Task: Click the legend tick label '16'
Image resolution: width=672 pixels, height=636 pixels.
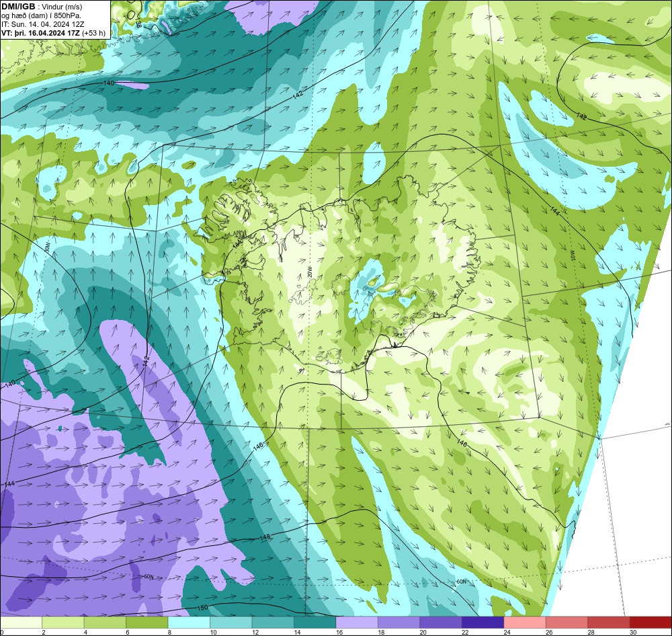Action: point(338,632)
